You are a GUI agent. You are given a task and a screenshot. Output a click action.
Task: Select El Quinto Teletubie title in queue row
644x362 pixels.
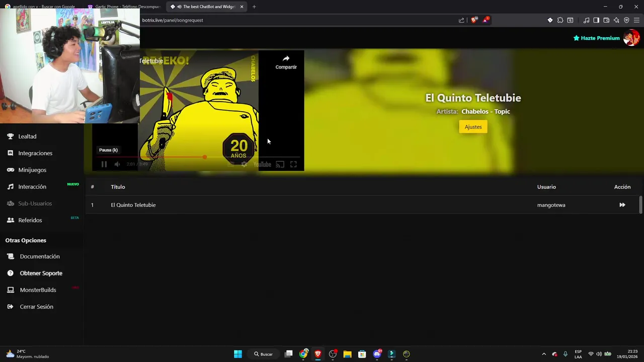coord(133,205)
